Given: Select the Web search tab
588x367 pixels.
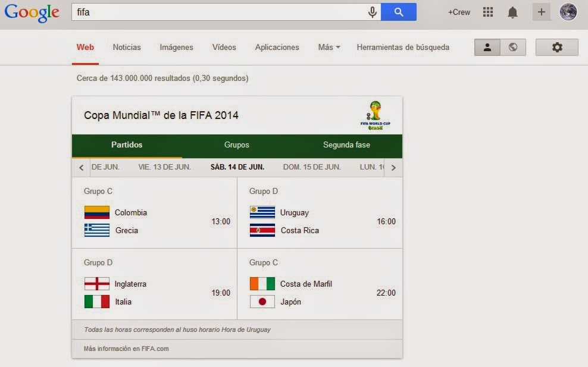Looking at the screenshot, I should [x=85, y=47].
